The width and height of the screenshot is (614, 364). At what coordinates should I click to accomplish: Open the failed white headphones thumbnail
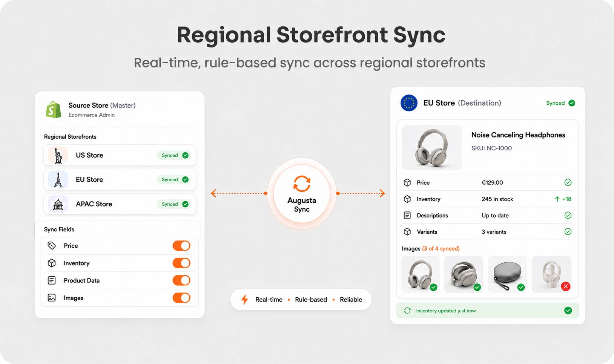pos(551,274)
